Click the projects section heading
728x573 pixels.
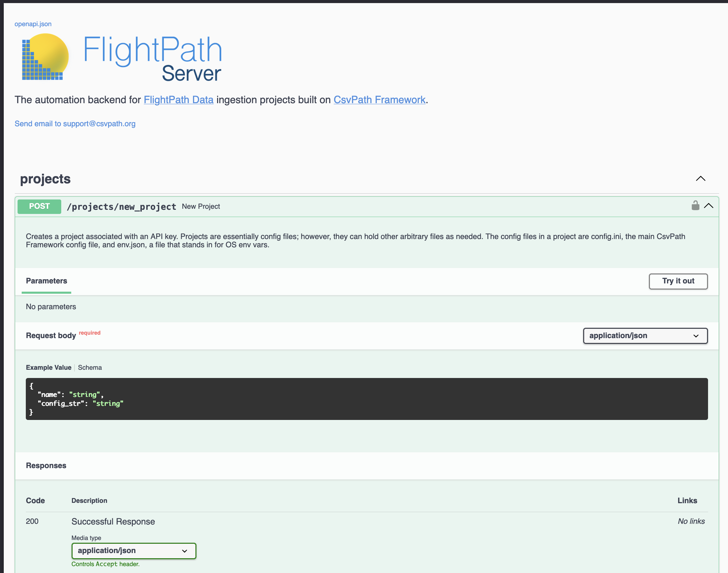[45, 179]
